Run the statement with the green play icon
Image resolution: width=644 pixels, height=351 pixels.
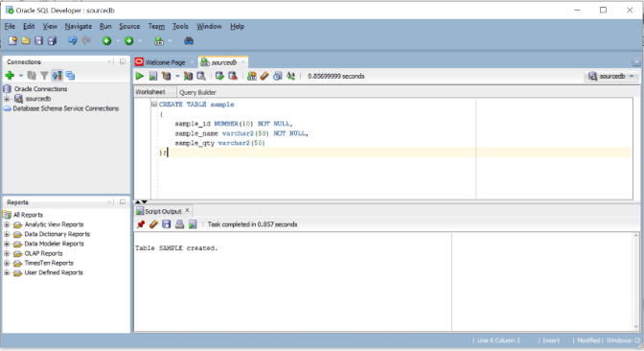[140, 76]
